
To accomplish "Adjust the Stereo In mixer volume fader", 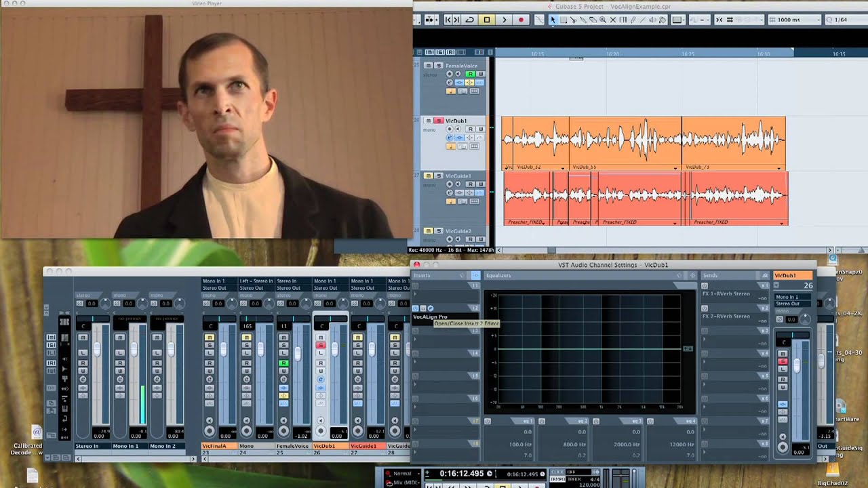I will [97, 349].
